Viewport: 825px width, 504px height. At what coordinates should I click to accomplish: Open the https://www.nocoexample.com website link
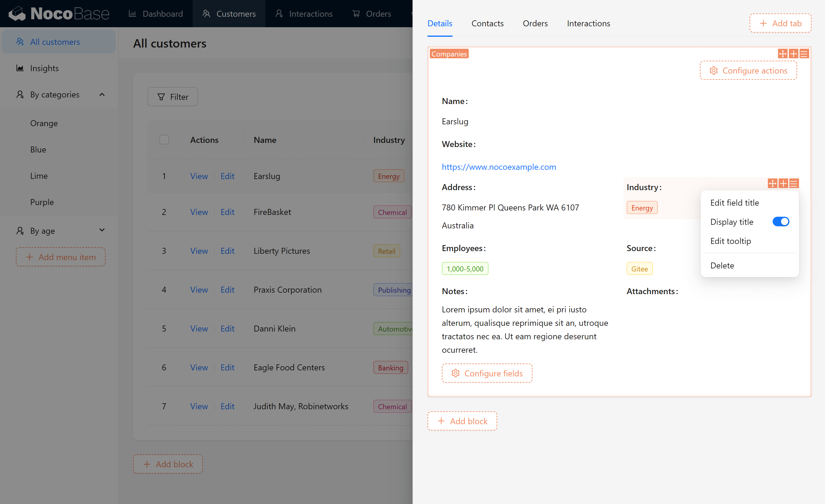click(x=499, y=167)
